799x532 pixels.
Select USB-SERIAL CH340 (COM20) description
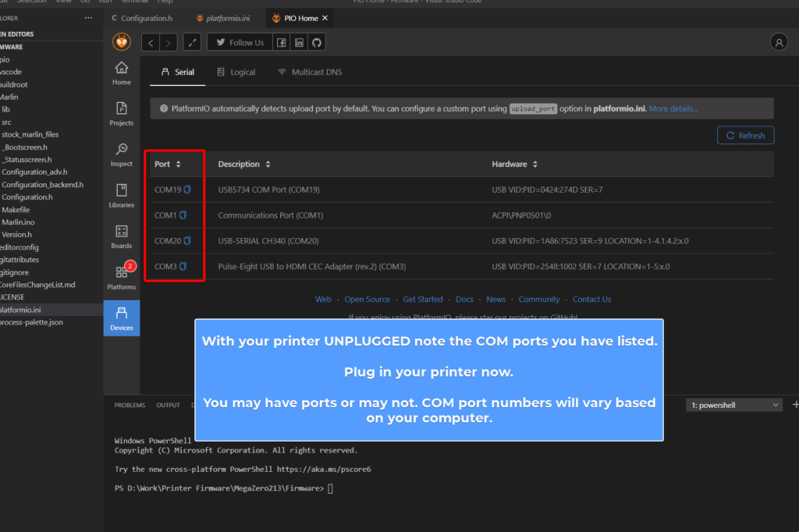[268, 240]
